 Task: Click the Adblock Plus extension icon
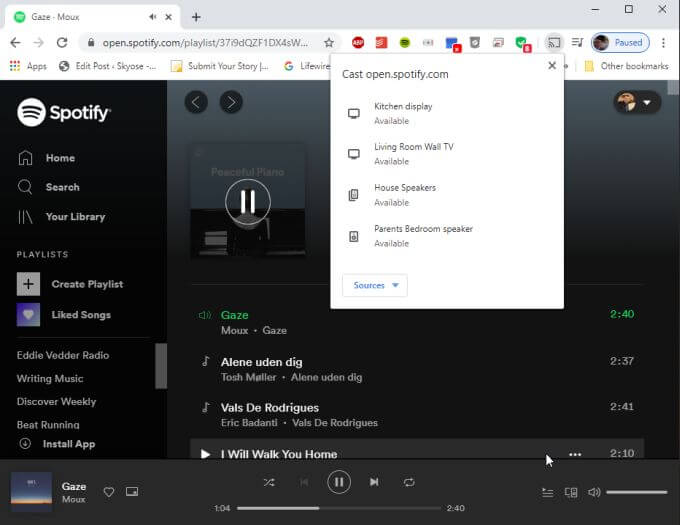coord(358,42)
